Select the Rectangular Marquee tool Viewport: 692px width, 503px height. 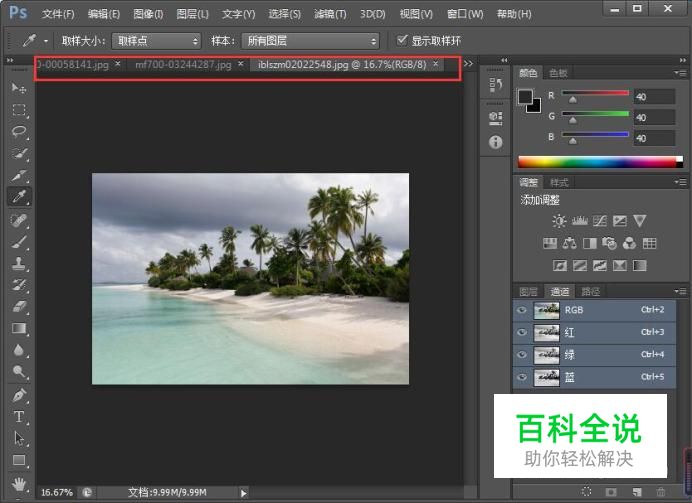[x=18, y=109]
